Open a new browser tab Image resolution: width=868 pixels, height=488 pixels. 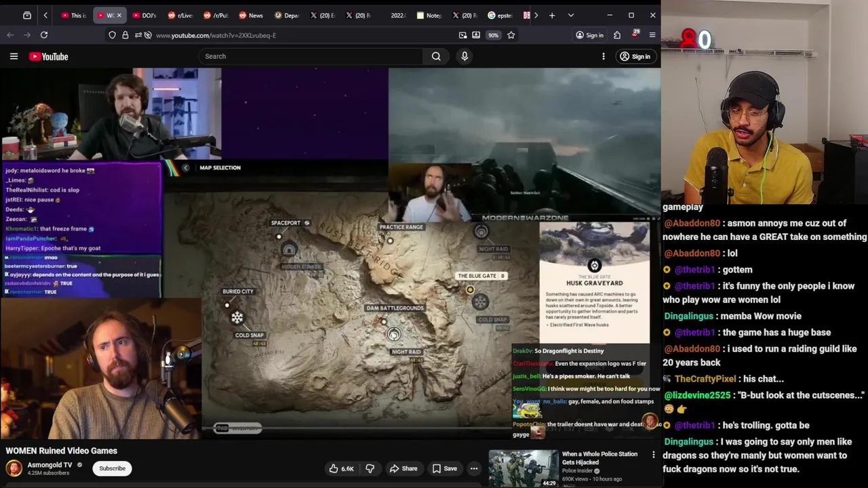click(x=552, y=15)
